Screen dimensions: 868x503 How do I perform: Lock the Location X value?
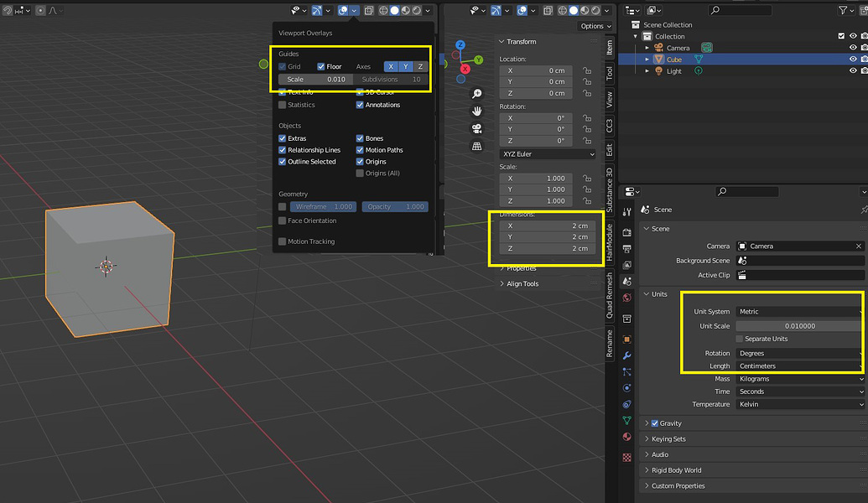[587, 70]
